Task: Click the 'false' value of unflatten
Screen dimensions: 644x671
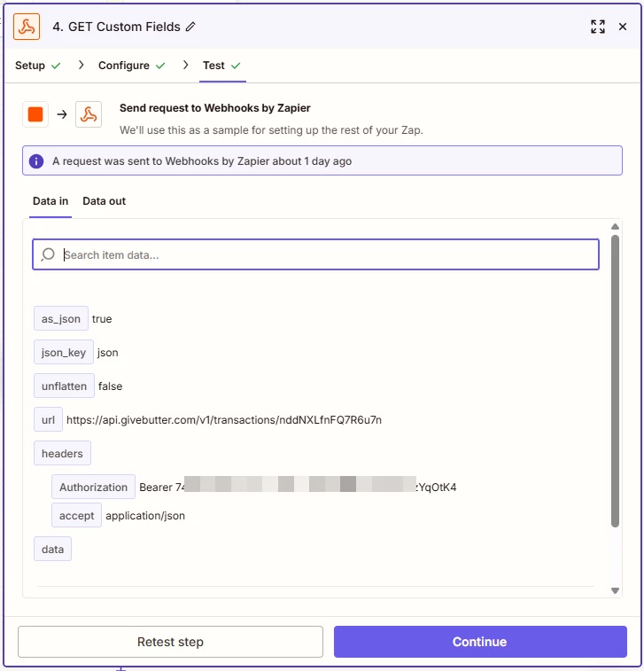Action: 111,386
